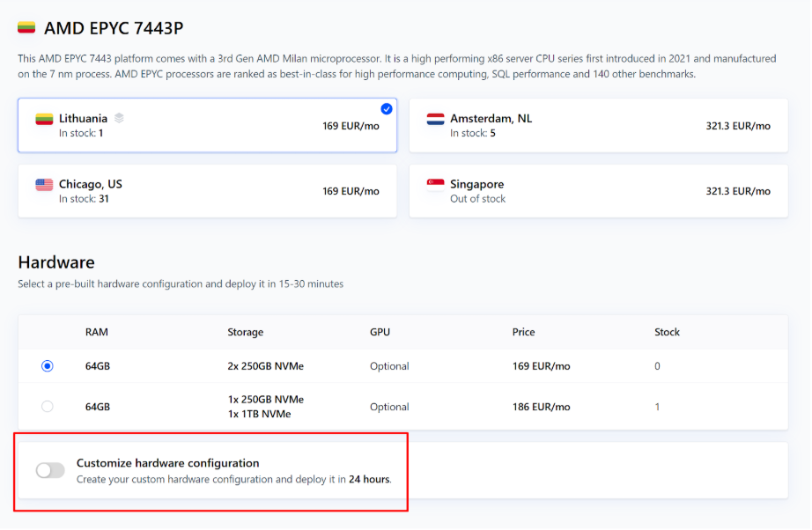Choose the Chicago, US location card
The width and height of the screenshot is (812, 530).
tap(207, 191)
